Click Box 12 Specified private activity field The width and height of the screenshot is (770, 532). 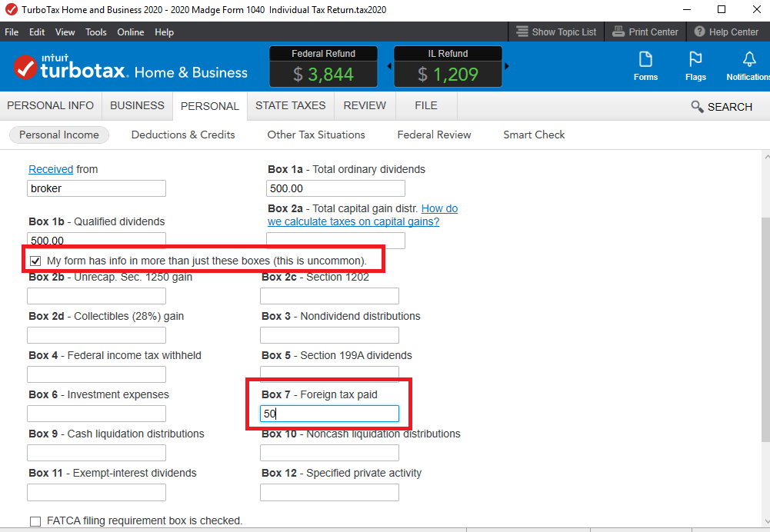click(329, 492)
